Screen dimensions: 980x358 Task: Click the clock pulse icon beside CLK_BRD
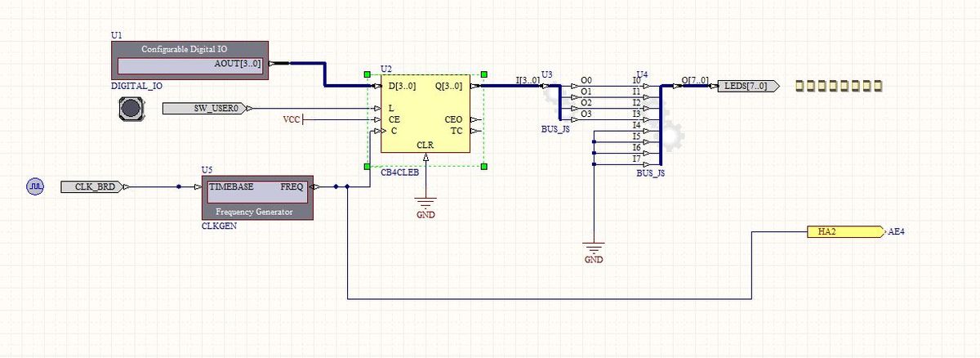point(36,187)
